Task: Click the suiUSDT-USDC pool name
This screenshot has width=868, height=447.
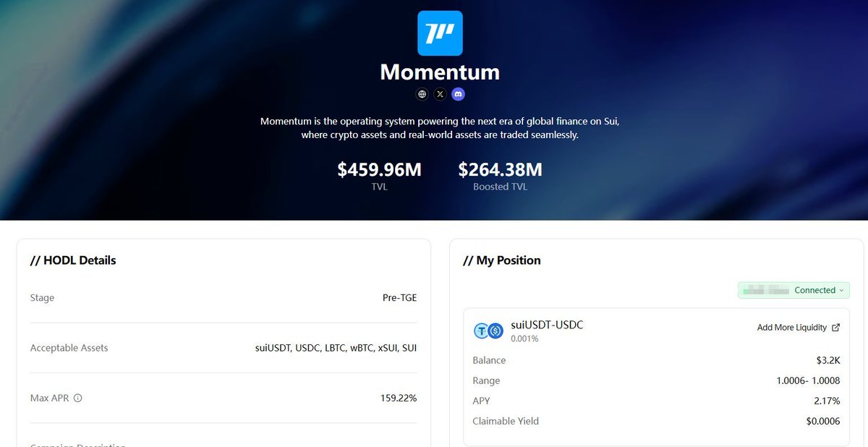Action: [546, 325]
